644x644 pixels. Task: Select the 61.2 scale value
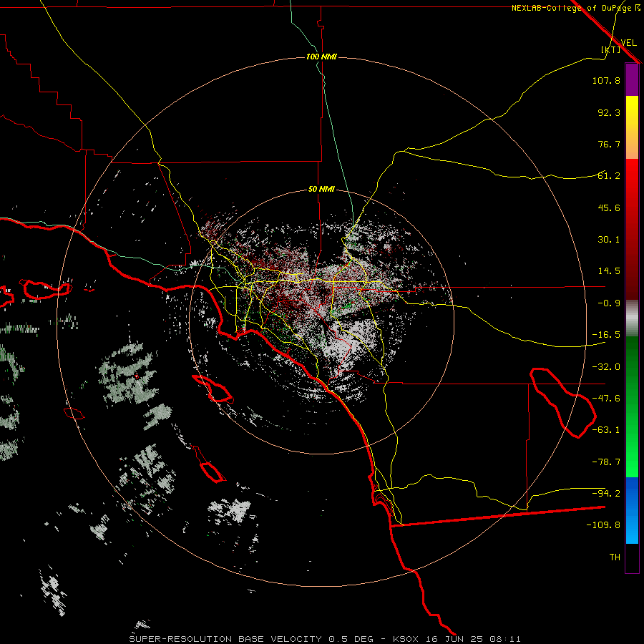pos(609,176)
